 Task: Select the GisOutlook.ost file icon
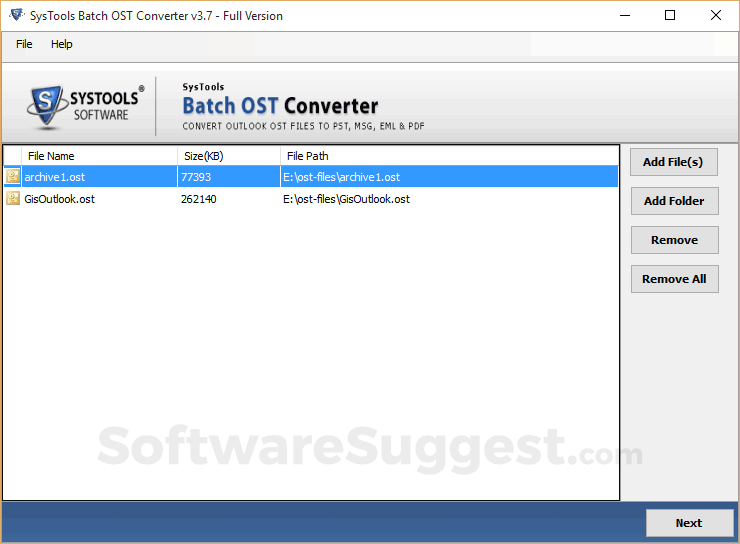point(13,199)
